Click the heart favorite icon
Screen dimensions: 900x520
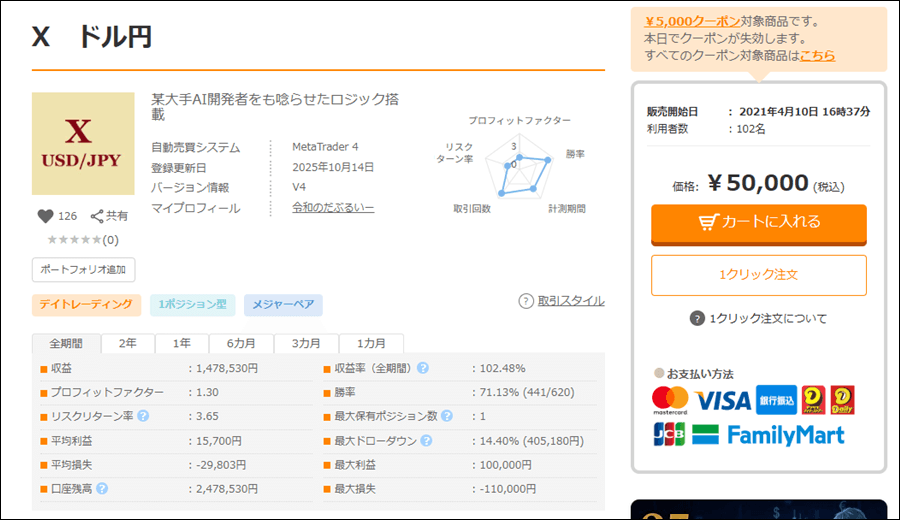coord(44,216)
